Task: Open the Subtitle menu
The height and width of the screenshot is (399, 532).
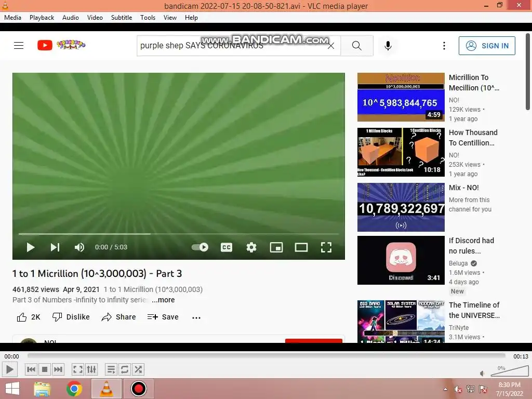Action: (x=122, y=18)
